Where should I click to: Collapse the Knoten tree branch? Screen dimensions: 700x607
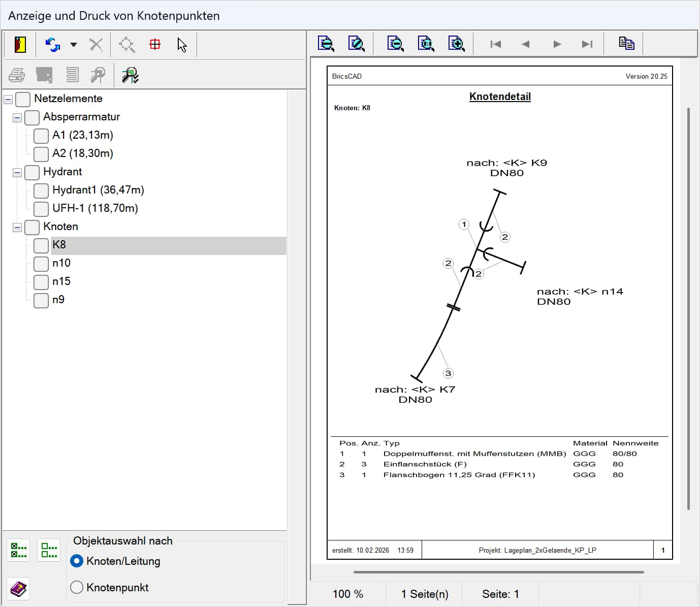tap(17, 227)
